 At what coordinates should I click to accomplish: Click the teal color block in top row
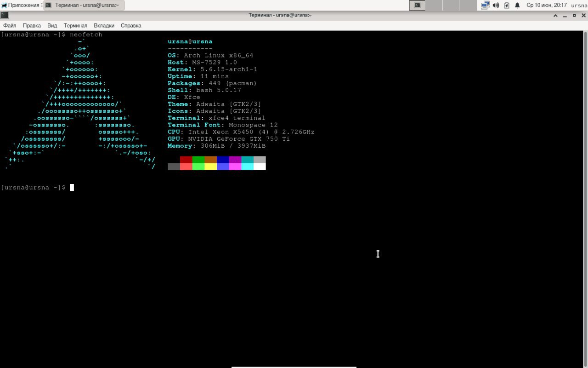(x=247, y=160)
